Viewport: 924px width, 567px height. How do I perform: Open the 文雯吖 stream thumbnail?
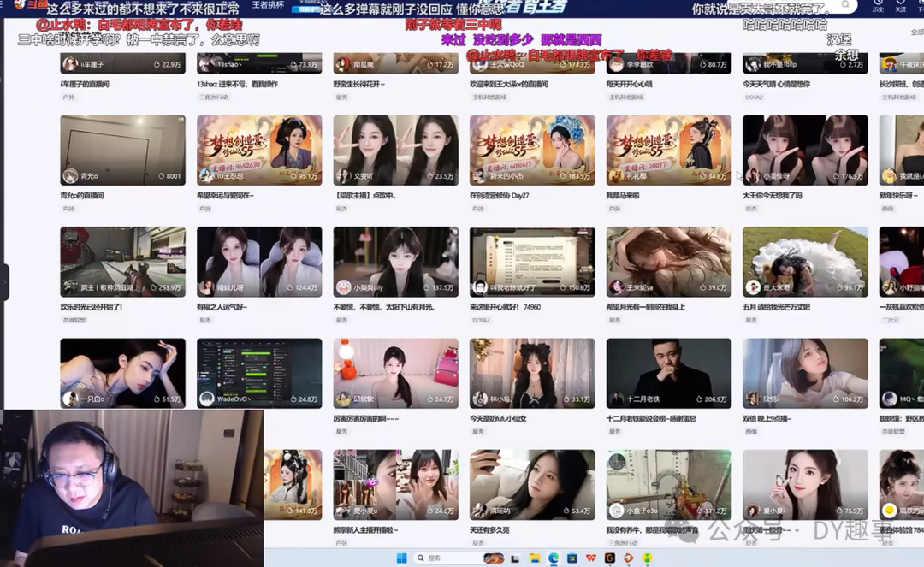point(396,151)
